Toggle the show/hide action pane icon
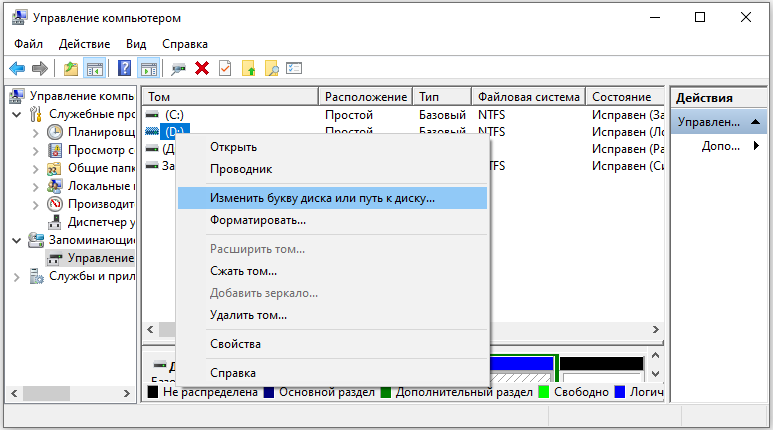The height and width of the screenshot is (430, 773). click(x=148, y=68)
